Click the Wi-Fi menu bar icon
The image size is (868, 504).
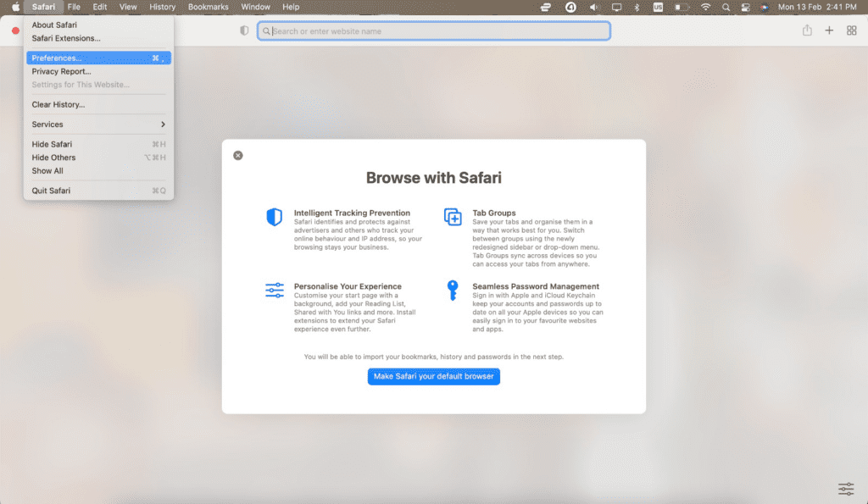point(705,7)
